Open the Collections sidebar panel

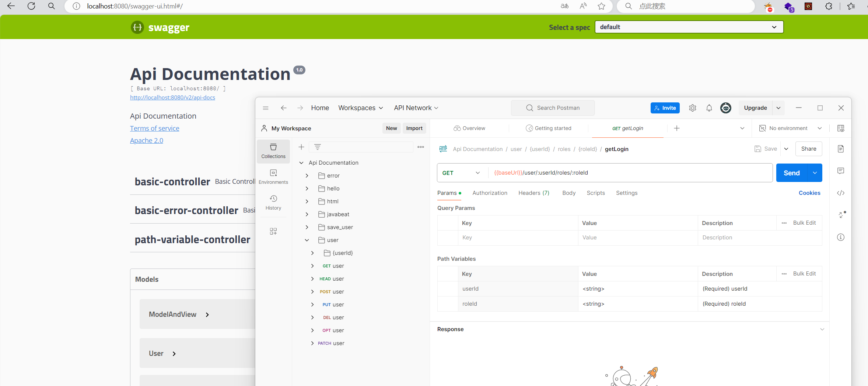click(273, 151)
